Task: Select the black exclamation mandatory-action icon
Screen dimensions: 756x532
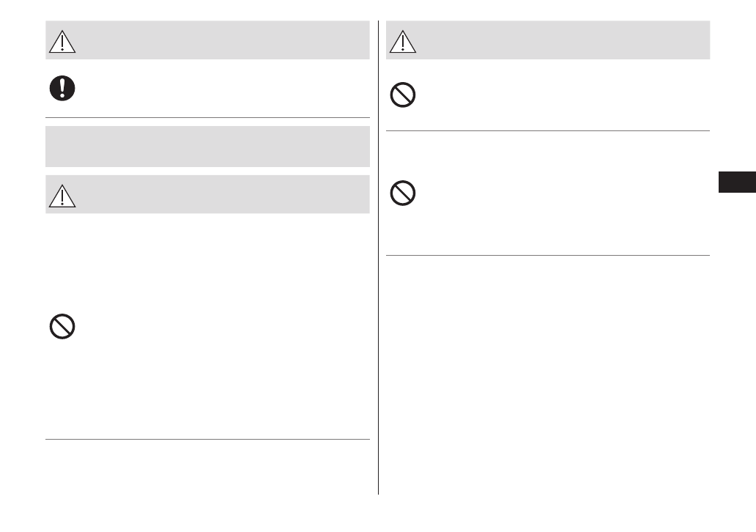Action: click(62, 88)
